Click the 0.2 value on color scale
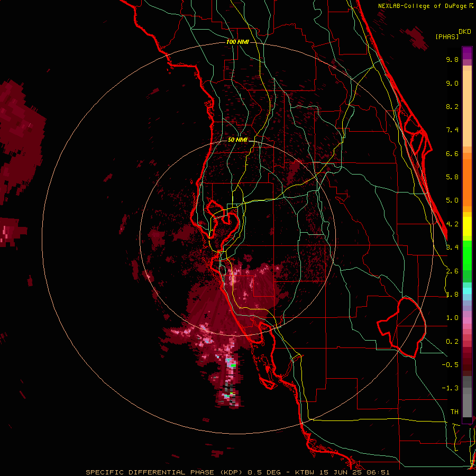 452,342
